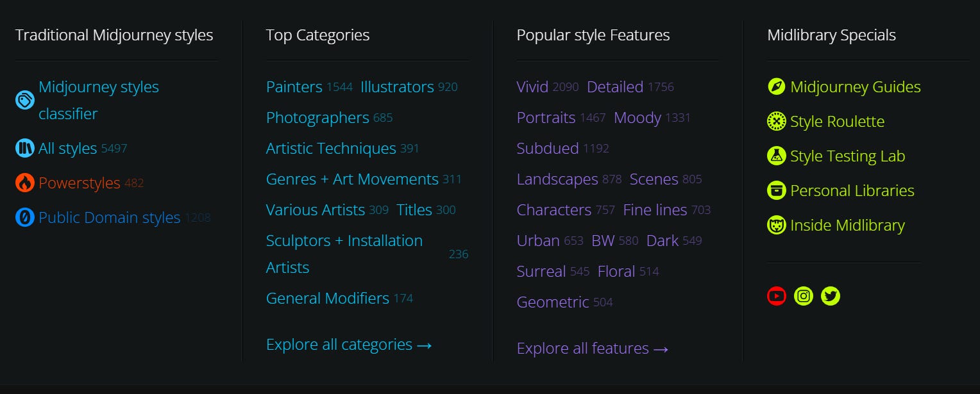Select the Subdued style feature
Image resolution: width=980 pixels, height=394 pixels.
coord(548,149)
